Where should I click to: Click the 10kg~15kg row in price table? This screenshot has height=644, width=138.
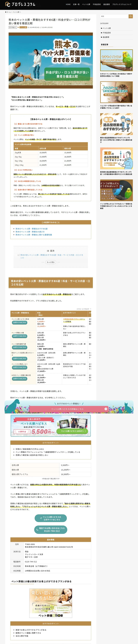pos(51,165)
